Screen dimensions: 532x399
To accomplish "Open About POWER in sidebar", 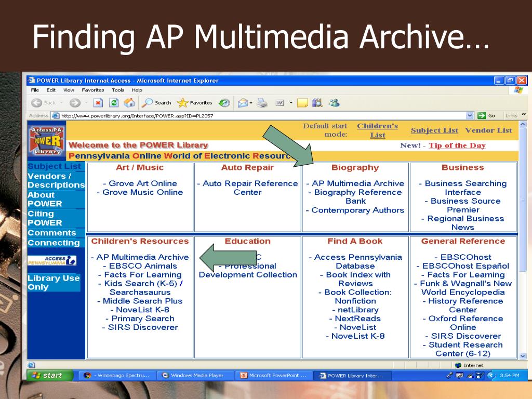I will [45, 199].
